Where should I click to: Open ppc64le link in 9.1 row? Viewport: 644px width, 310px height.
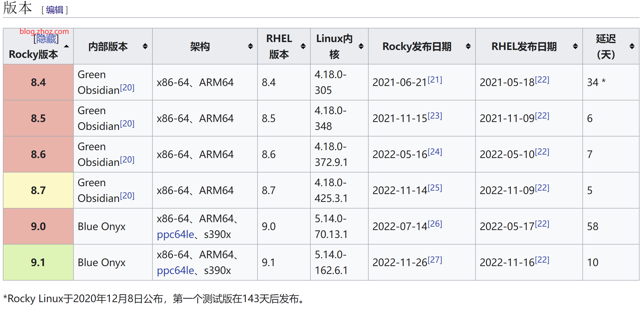coord(175,270)
